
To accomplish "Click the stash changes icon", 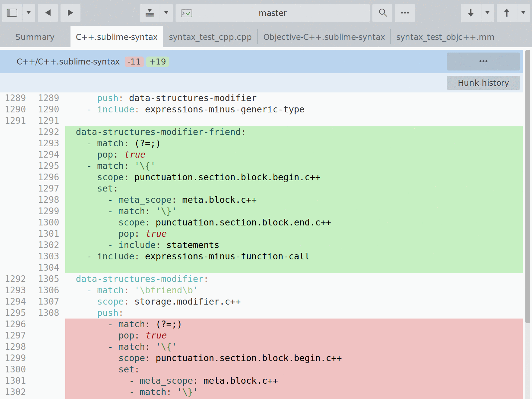I will (x=150, y=13).
